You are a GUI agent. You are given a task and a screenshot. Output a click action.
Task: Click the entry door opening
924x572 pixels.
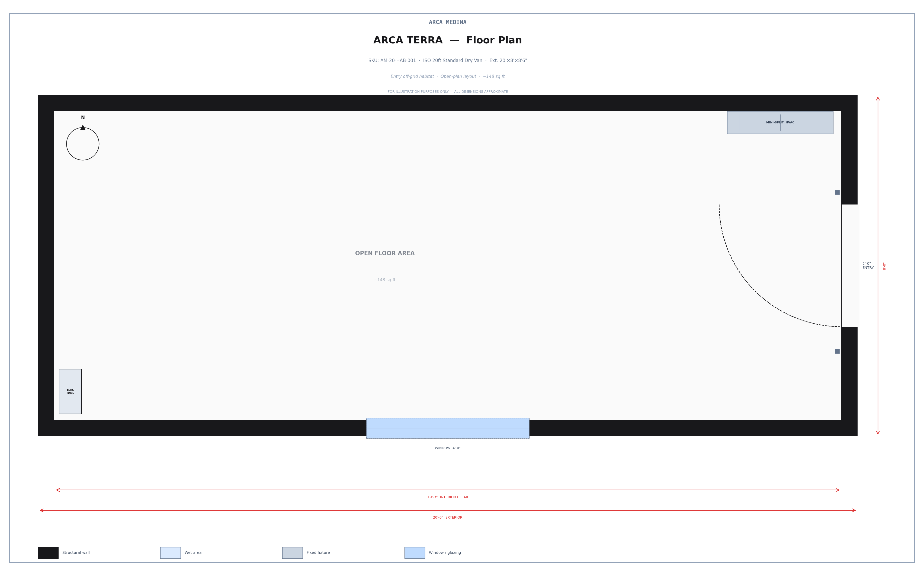(850, 266)
